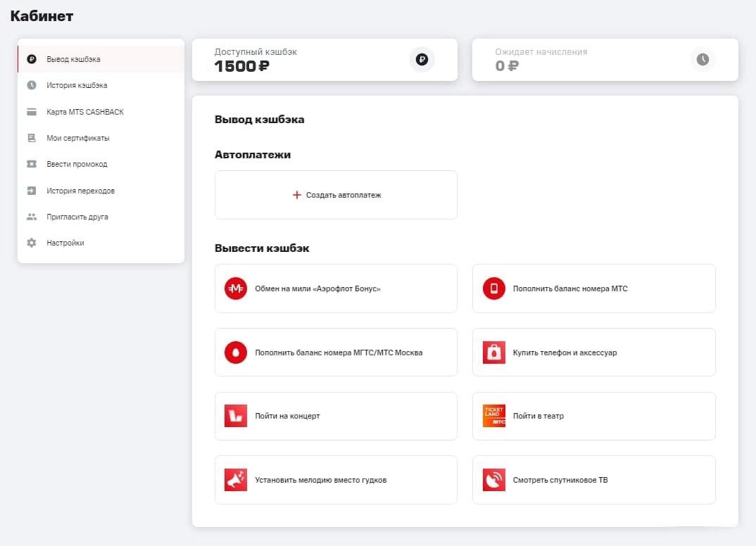Open Смотреть спутниковое ТВ option
This screenshot has width=756, height=546.
594,480
